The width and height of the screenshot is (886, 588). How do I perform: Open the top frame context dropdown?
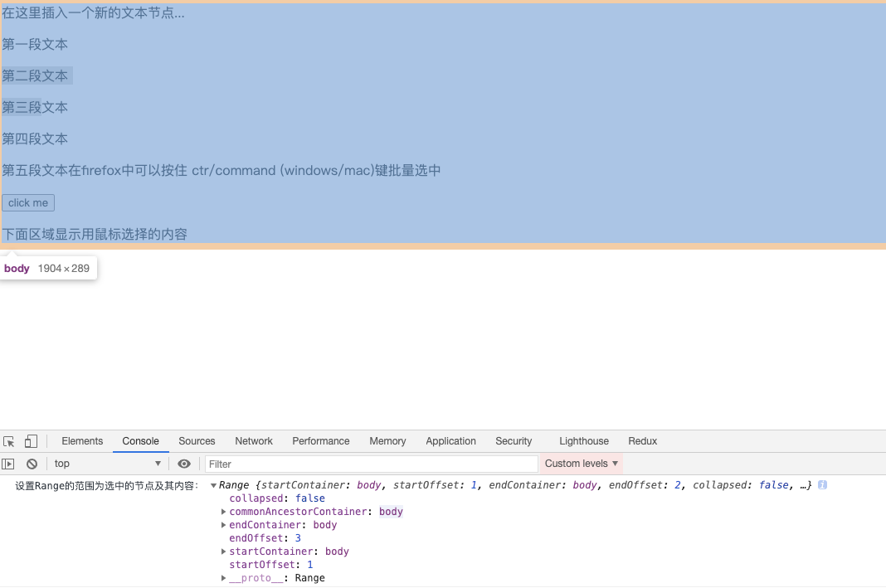[108, 463]
